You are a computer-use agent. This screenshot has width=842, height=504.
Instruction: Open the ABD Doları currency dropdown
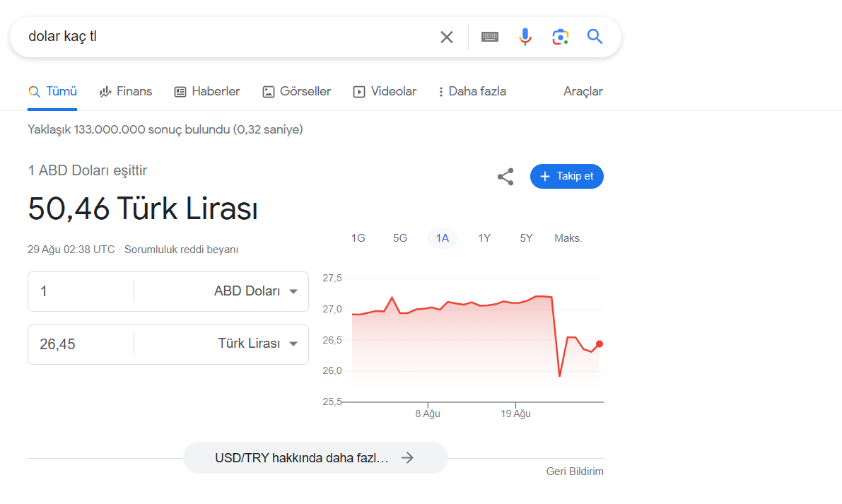(x=256, y=291)
